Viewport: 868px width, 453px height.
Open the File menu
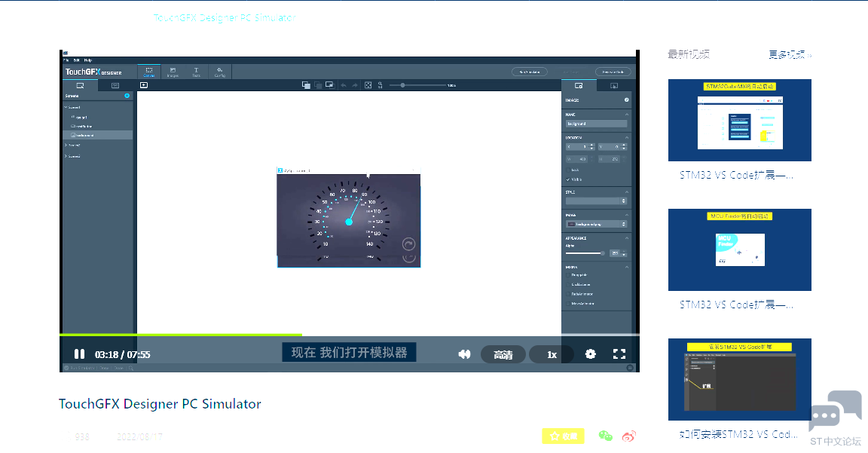click(66, 60)
